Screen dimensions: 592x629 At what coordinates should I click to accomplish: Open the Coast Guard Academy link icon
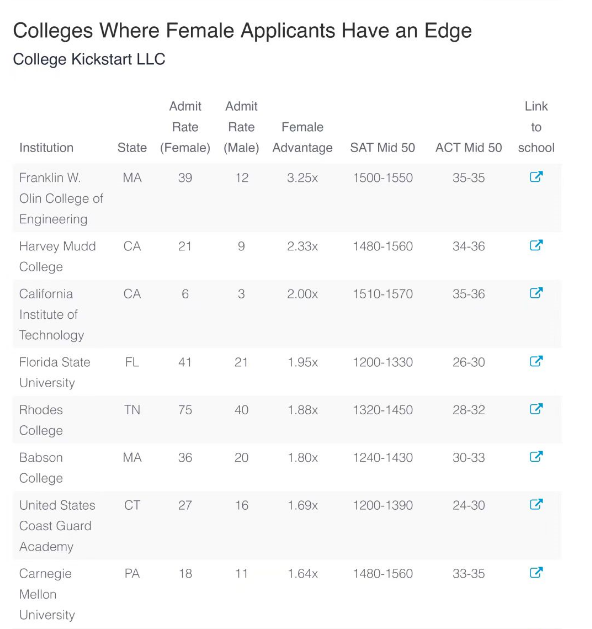536,504
